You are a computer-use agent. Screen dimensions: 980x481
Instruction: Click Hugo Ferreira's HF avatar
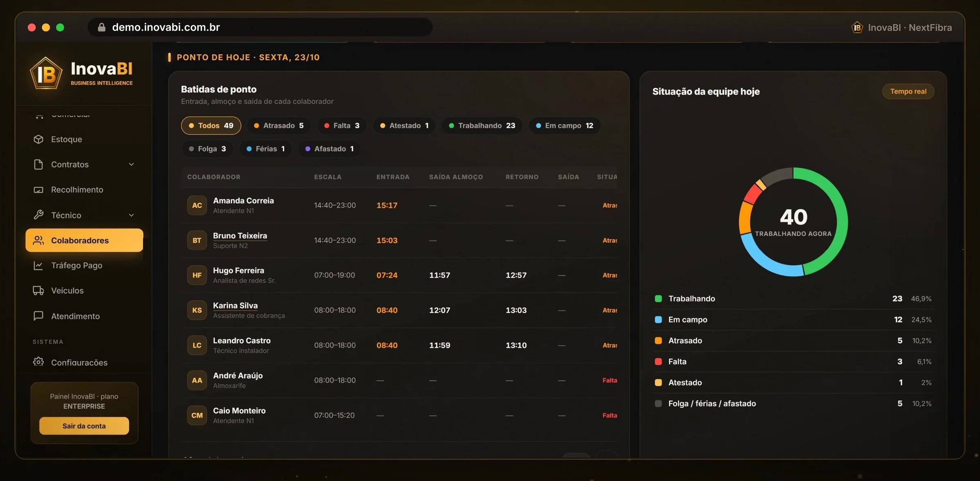pyautogui.click(x=197, y=275)
